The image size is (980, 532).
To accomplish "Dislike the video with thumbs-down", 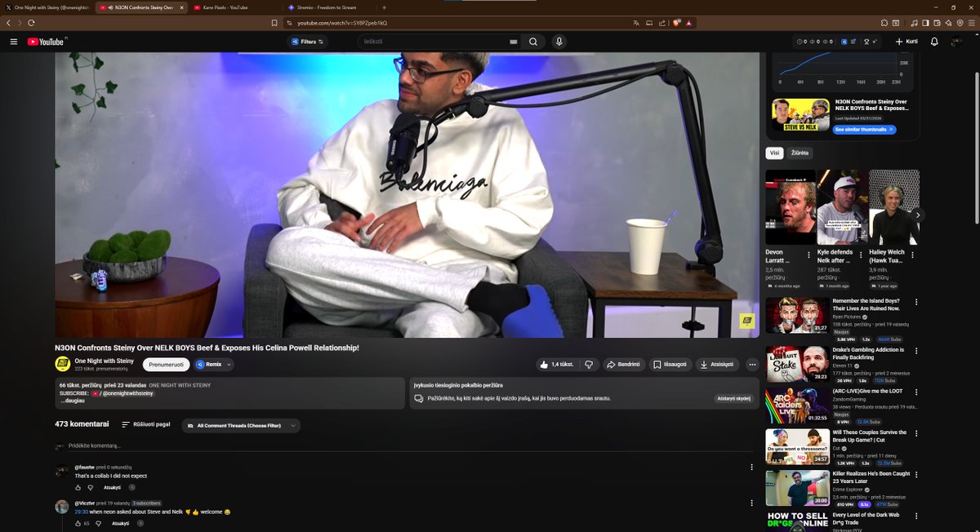I will 589,365.
